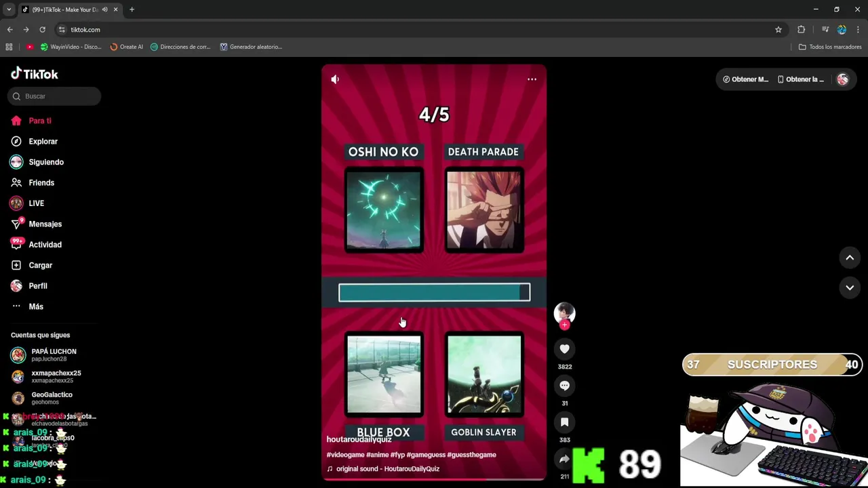Open the tab search dropdown arrow

point(9,9)
